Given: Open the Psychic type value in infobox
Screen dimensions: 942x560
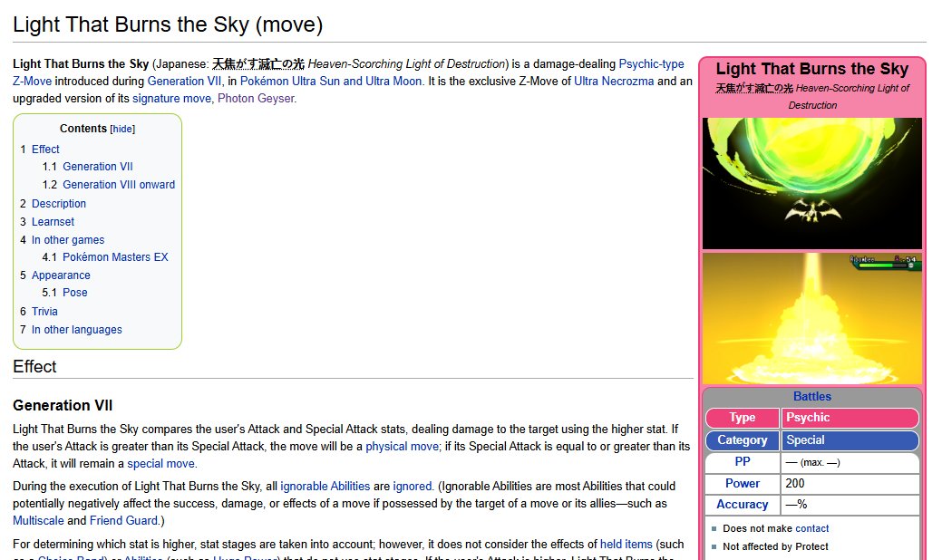Looking at the screenshot, I should click(x=808, y=417).
